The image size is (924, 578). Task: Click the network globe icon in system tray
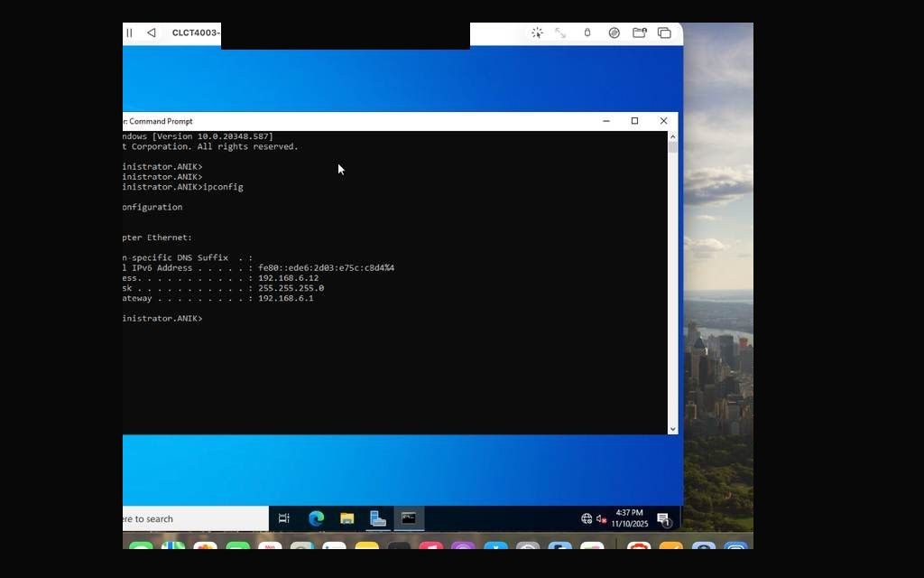coord(587,518)
